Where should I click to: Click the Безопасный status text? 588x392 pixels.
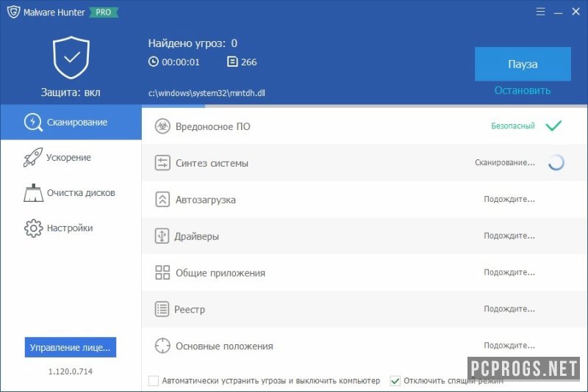tap(513, 126)
